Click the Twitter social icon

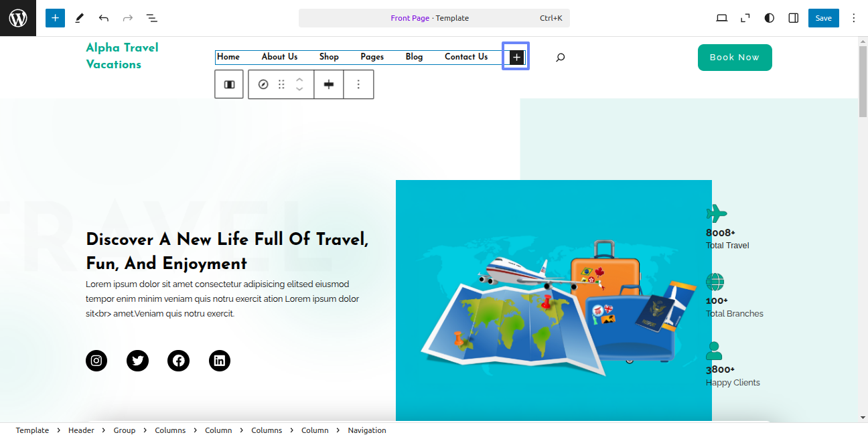(137, 361)
